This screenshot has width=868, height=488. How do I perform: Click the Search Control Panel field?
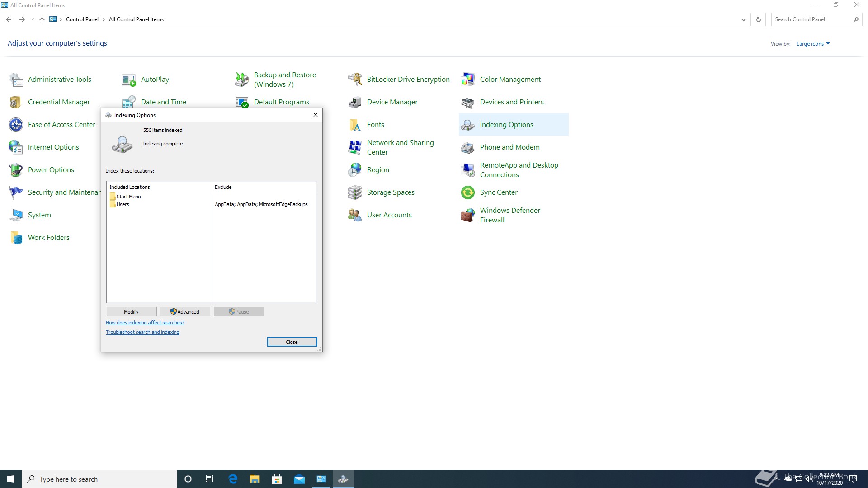tap(811, 19)
